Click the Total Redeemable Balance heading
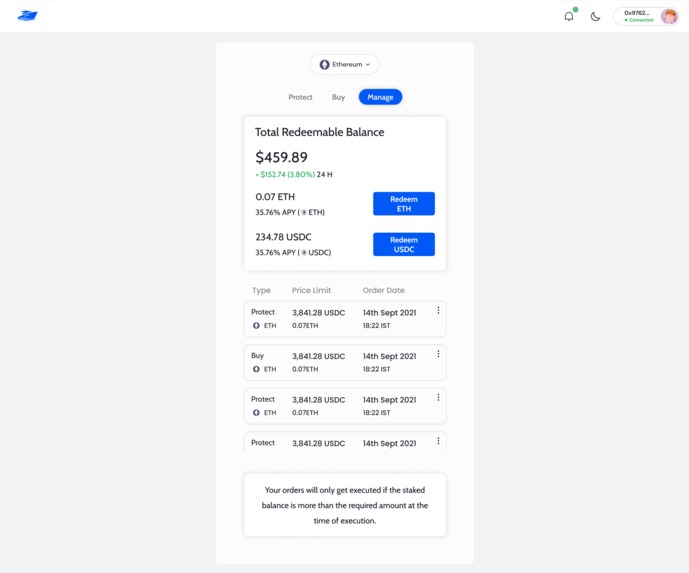689x573 pixels. pos(319,132)
